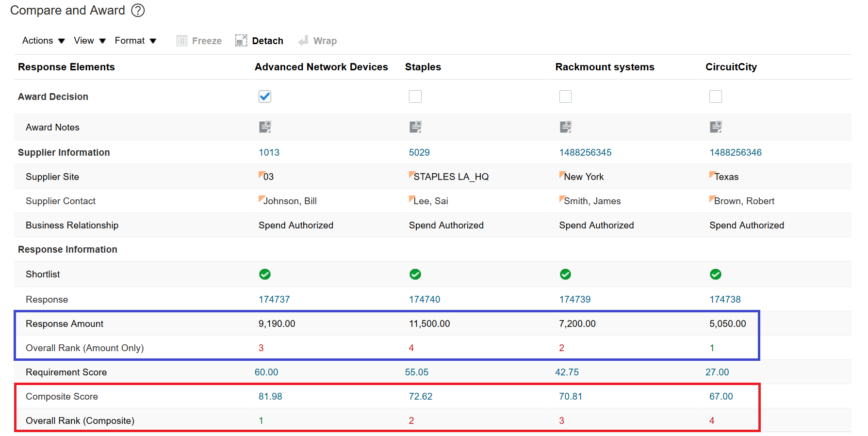Click response amount 7,200.00
The height and width of the screenshot is (436, 868).
click(577, 323)
